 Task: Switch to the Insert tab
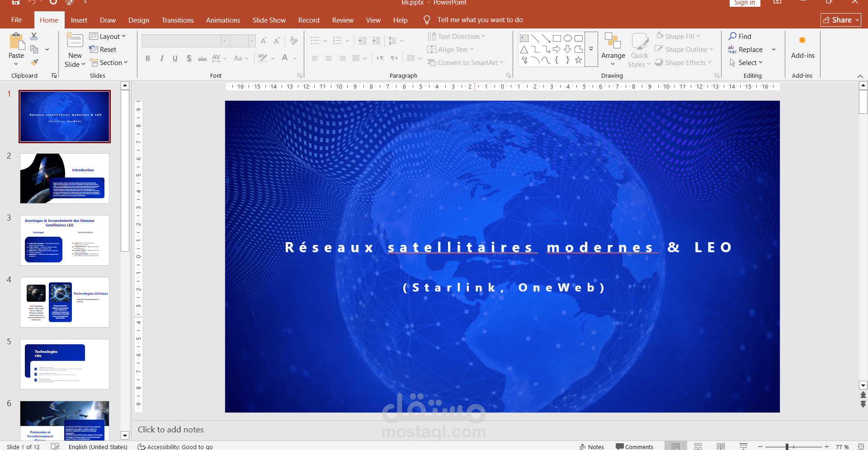(x=79, y=20)
